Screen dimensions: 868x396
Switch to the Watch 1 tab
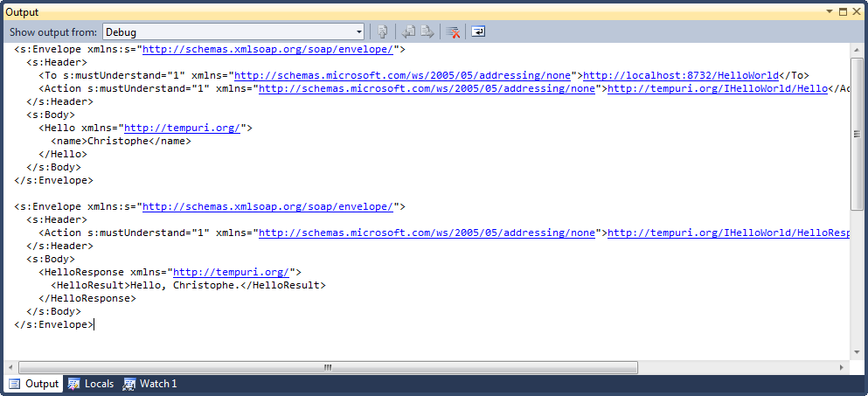[150, 384]
